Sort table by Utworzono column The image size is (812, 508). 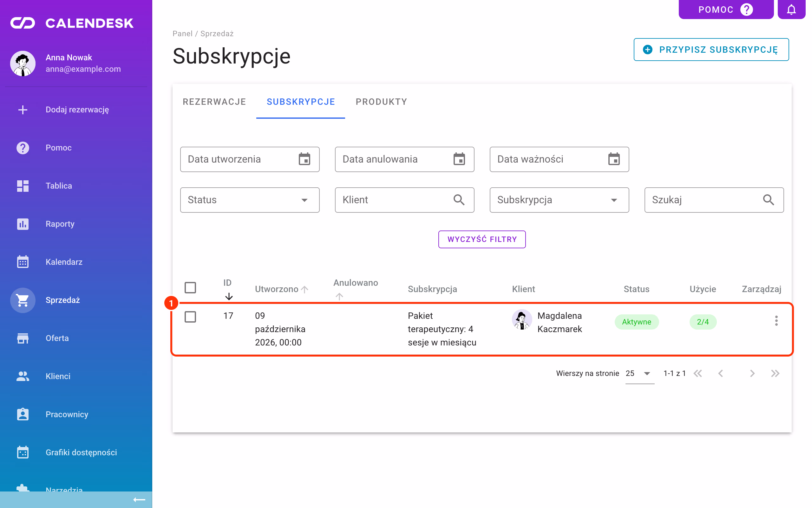pyautogui.click(x=282, y=289)
